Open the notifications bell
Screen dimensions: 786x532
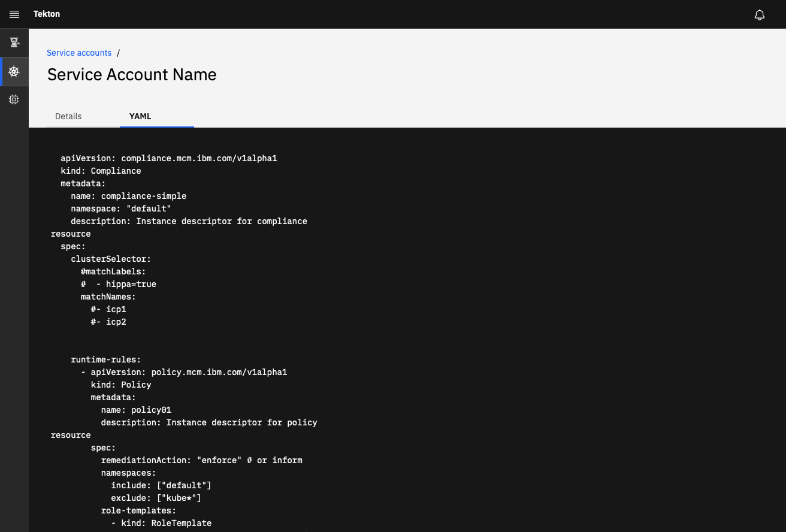click(x=760, y=14)
